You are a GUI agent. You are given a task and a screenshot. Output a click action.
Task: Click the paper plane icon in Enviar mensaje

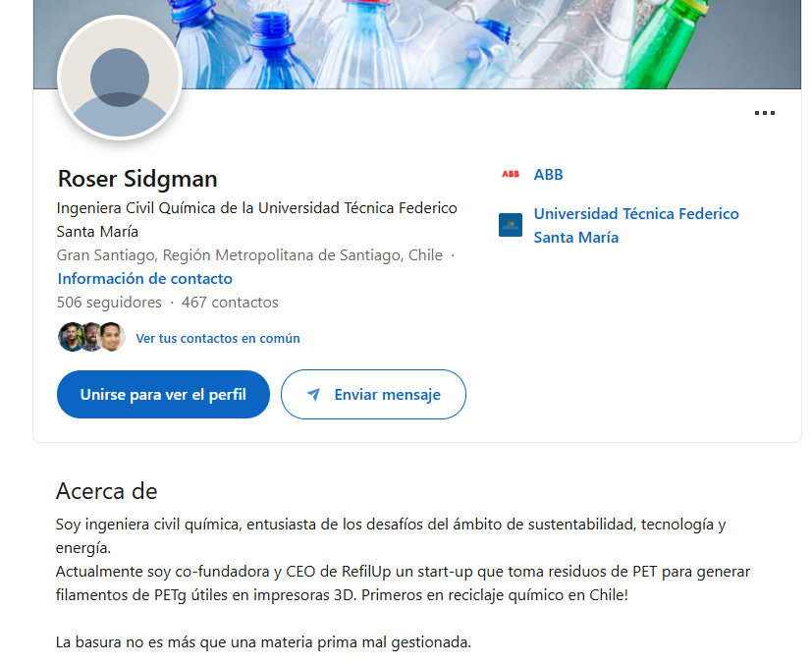(313, 395)
